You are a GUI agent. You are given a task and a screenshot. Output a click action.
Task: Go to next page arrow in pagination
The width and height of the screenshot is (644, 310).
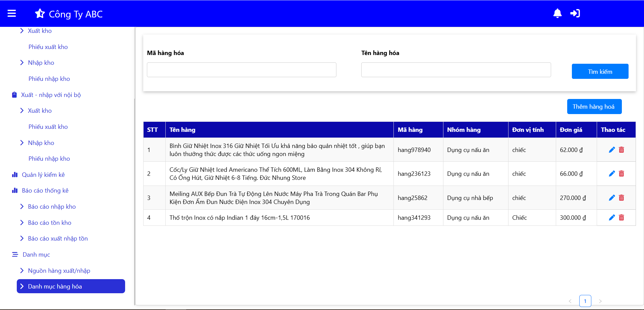pyautogui.click(x=600, y=301)
